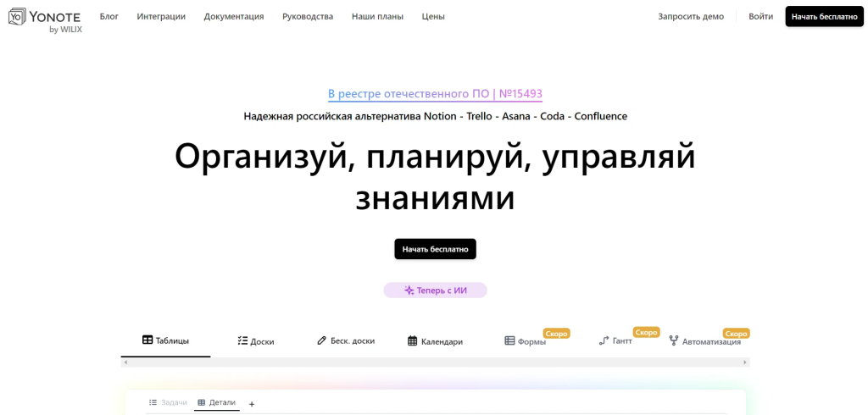Select the Формы tab

point(526,341)
